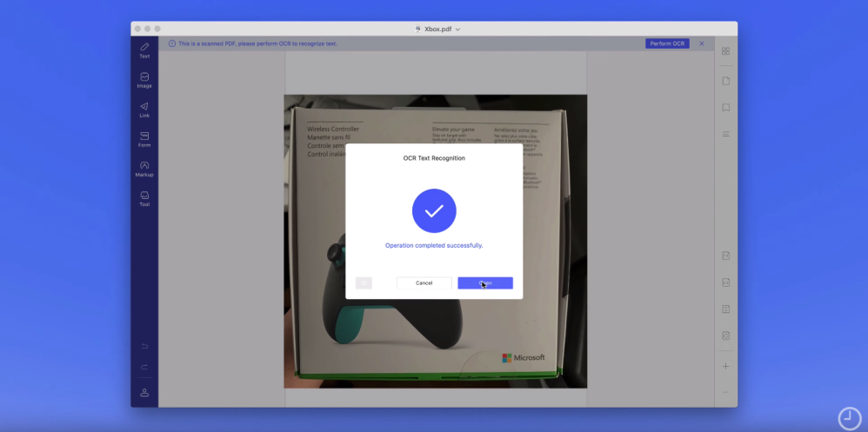
Task: Show the page thumbnails grid panel
Action: 725,51
